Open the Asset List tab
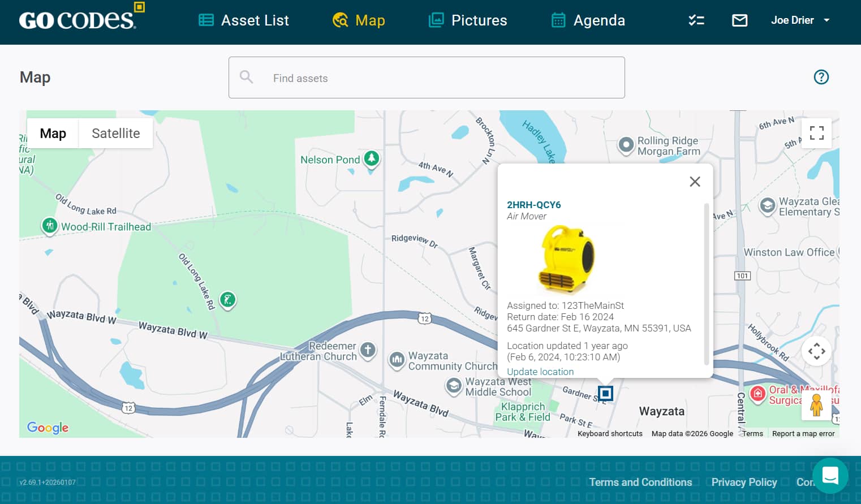 click(x=244, y=20)
